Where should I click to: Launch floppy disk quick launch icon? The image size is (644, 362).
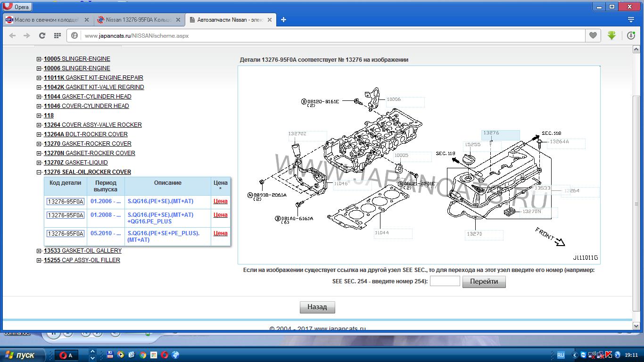110,355
